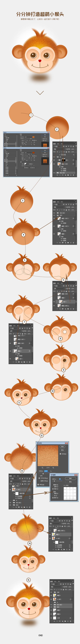This screenshot has height=644, width=80.
Task: Open 叠加 blend mode dropdown in step 14 panel
Action: coord(55,523)
